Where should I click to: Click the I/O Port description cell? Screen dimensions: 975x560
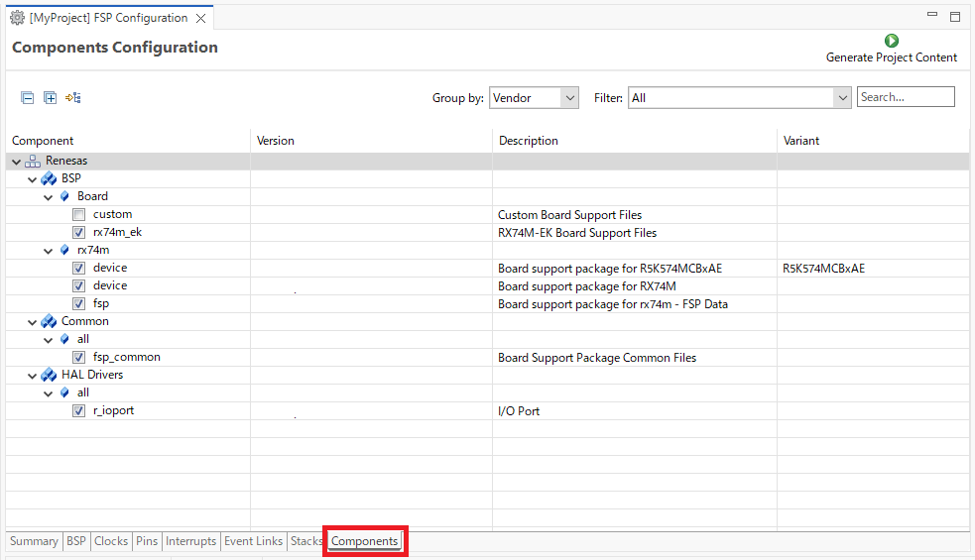(519, 411)
